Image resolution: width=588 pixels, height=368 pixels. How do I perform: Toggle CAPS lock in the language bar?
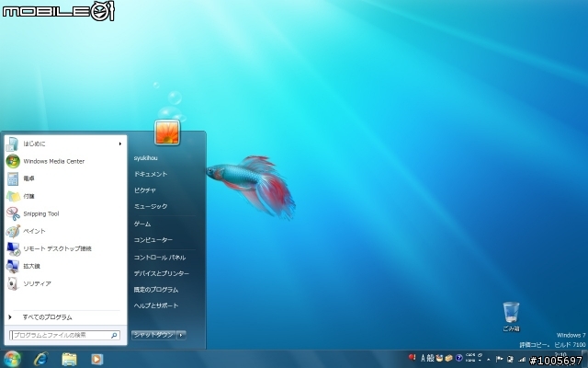pyautogui.click(x=470, y=355)
